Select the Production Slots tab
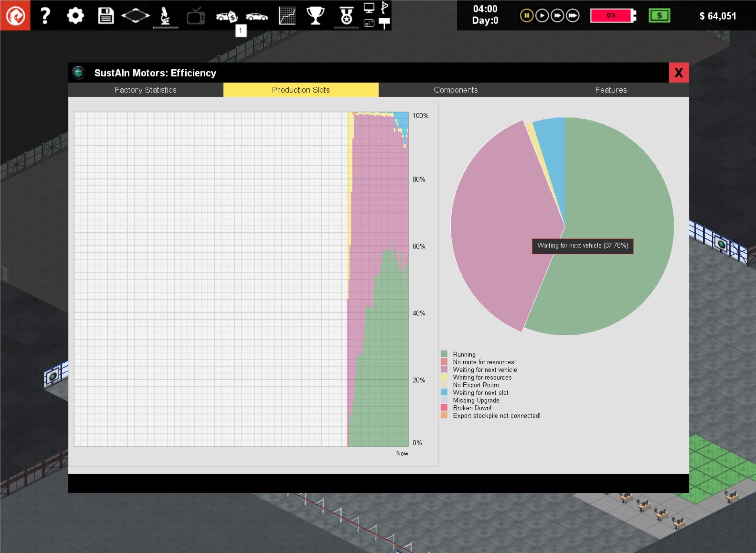Viewport: 756px width, 553px height. pyautogui.click(x=301, y=90)
